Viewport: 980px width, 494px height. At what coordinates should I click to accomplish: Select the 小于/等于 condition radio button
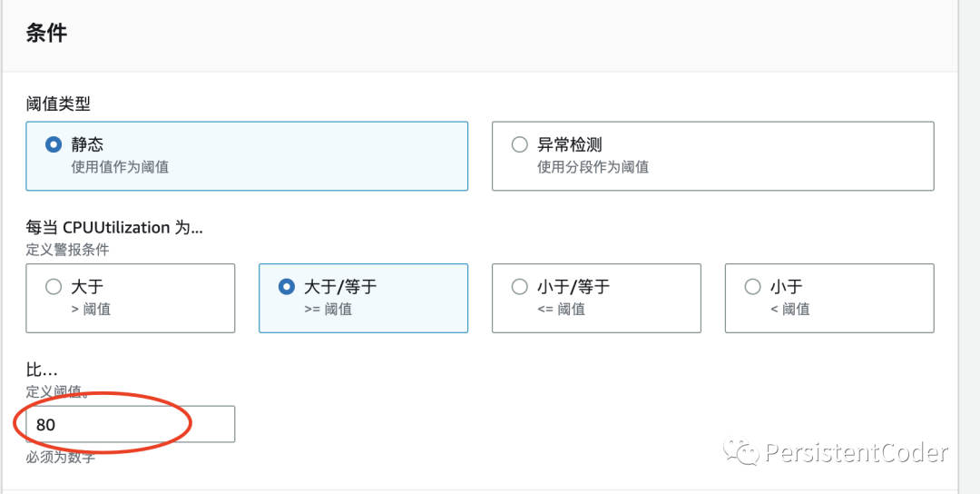pos(520,287)
